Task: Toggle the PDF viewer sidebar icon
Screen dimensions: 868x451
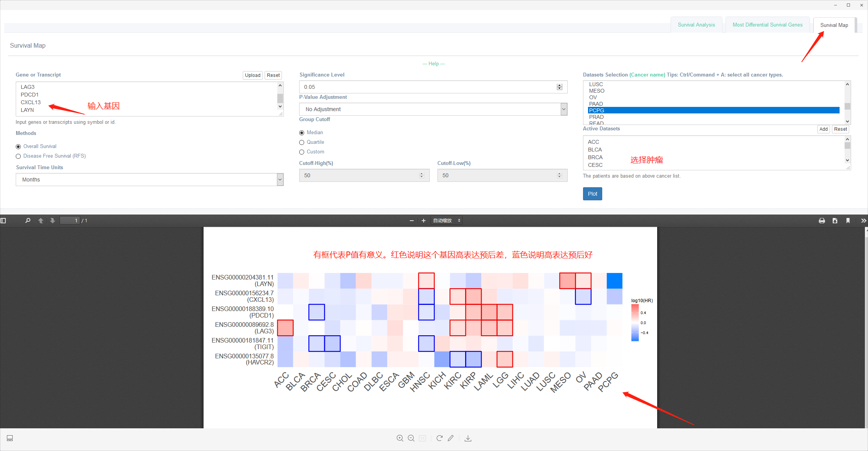Action: 3,221
